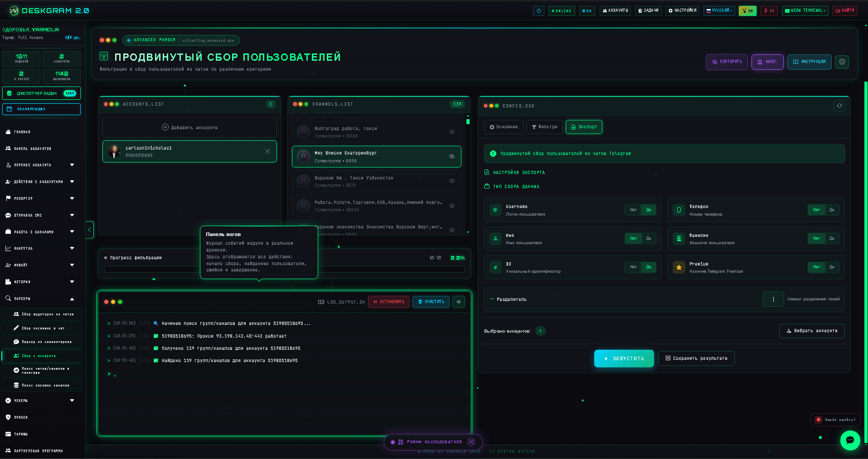
Task: Set Username export to Нет
Action: click(633, 210)
